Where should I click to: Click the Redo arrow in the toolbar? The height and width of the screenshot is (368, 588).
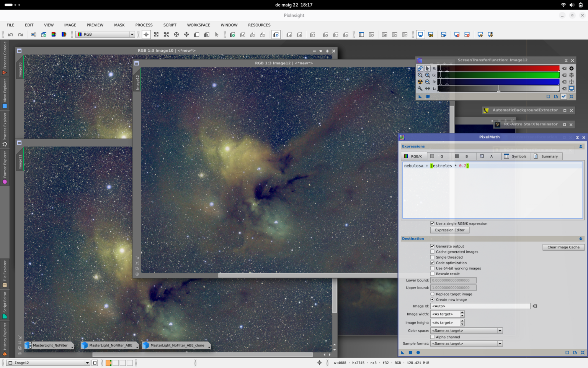21,34
